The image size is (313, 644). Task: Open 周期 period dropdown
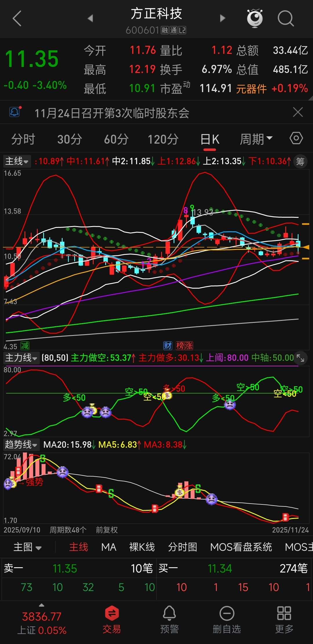click(x=256, y=139)
